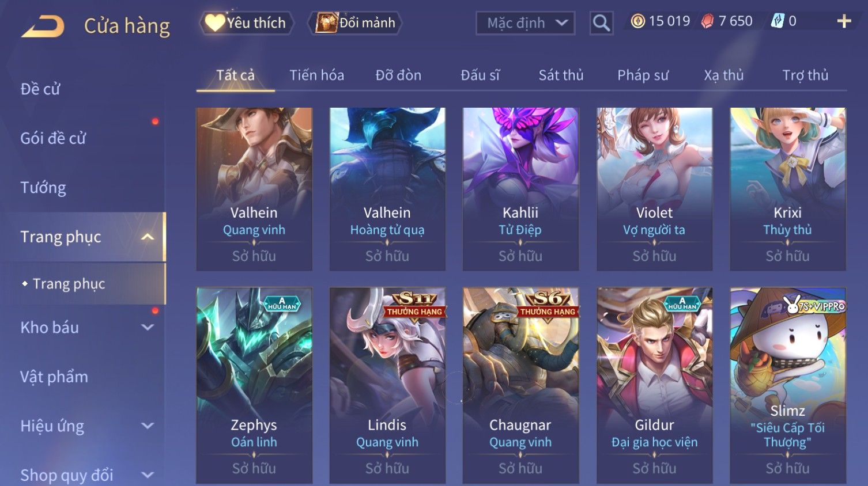Open Gói đề cử in sidebar
The height and width of the screenshot is (486, 868).
tap(53, 138)
